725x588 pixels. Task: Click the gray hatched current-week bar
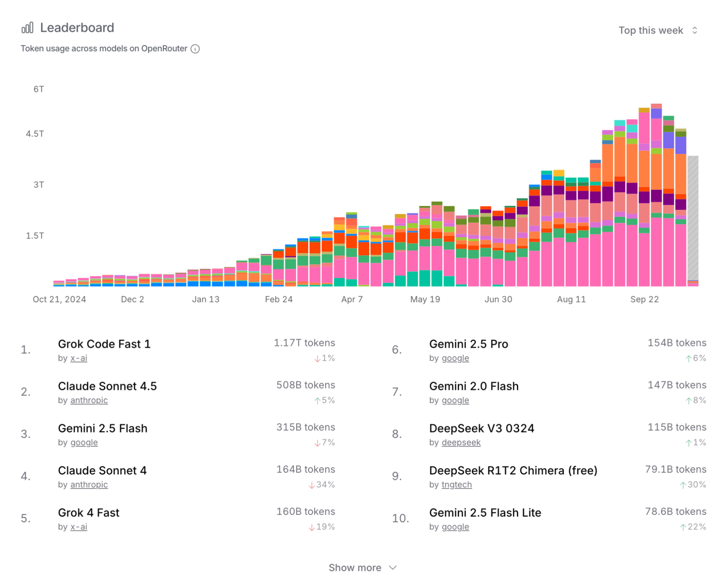(693, 218)
